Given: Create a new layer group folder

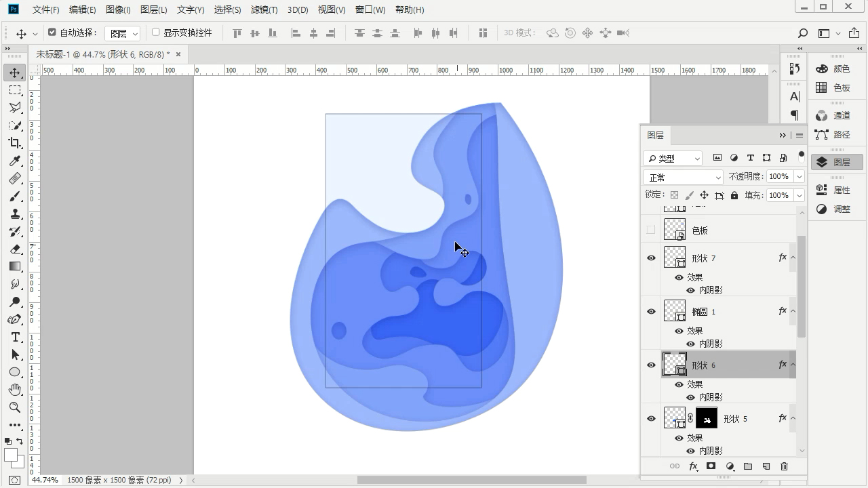Looking at the screenshot, I should (x=747, y=466).
